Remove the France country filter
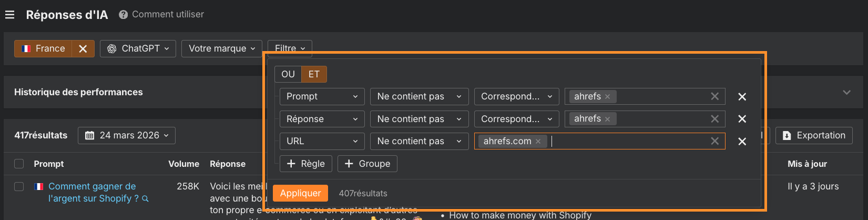The image size is (868, 220). pos(83,48)
